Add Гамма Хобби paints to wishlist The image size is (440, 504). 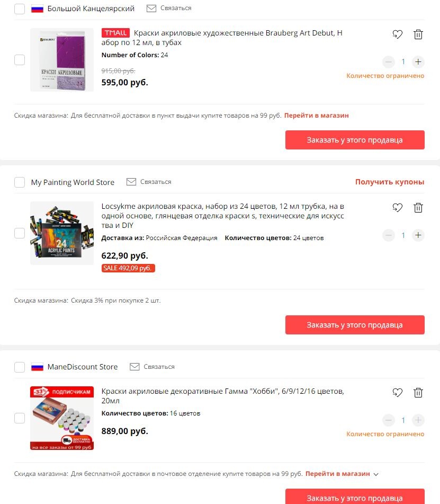397,393
